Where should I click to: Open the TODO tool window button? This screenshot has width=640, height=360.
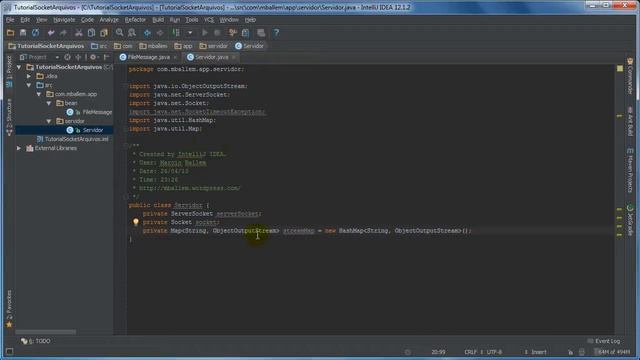coord(36,341)
